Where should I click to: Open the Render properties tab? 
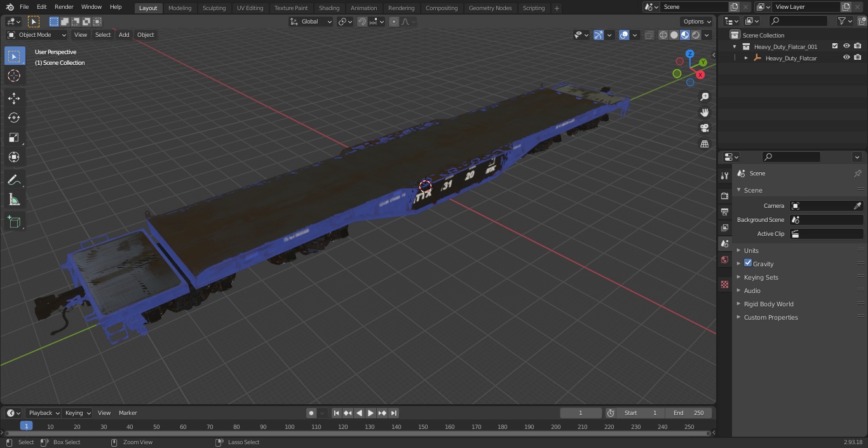click(724, 196)
